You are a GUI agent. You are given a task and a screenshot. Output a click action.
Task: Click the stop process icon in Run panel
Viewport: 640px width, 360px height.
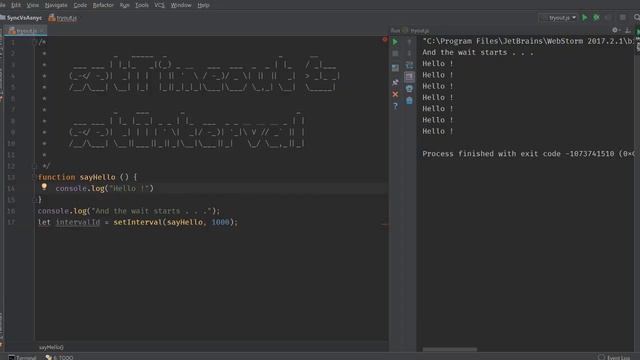point(395,53)
